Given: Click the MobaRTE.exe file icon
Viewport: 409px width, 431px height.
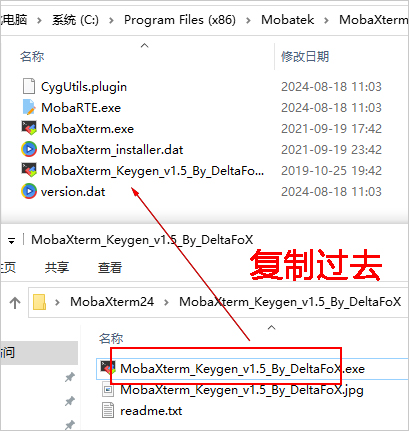Looking at the screenshot, I should (x=29, y=107).
